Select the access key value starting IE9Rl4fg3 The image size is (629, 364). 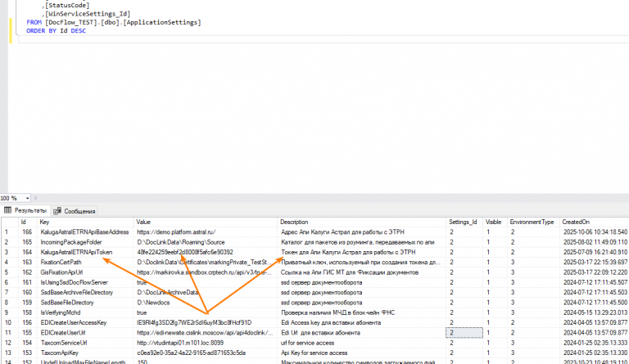(x=205, y=322)
